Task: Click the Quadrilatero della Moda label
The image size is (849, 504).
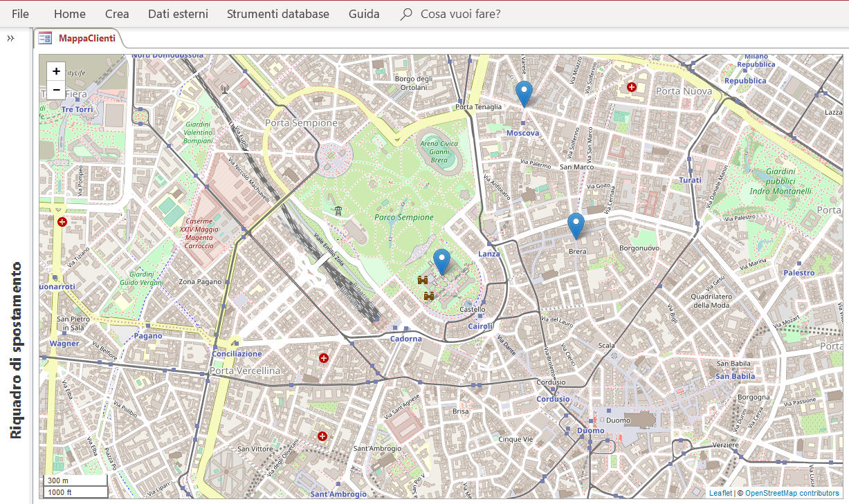Action: [x=711, y=301]
